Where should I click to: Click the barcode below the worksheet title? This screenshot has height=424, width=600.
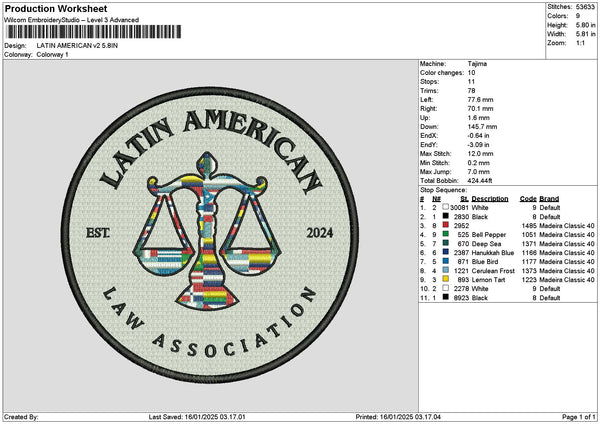94,32
